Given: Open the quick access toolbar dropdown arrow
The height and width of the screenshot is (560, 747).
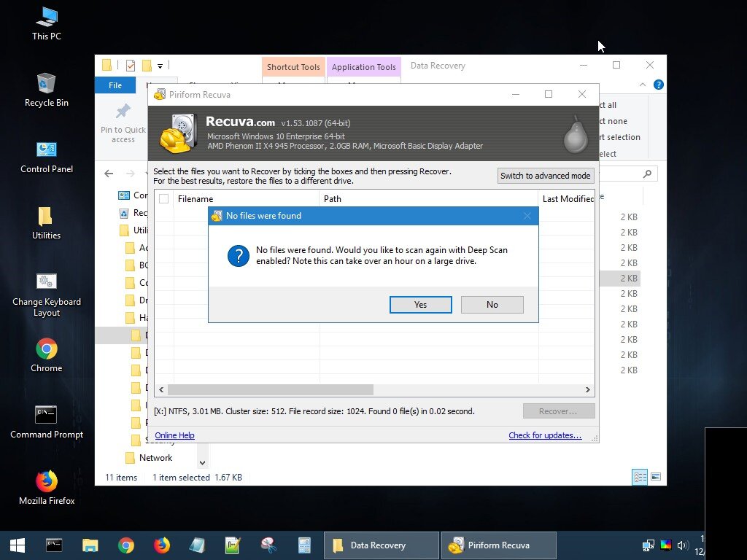Looking at the screenshot, I should (160, 66).
